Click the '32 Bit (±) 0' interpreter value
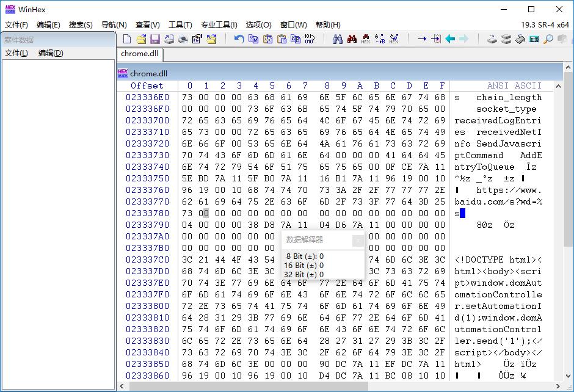 click(304, 275)
